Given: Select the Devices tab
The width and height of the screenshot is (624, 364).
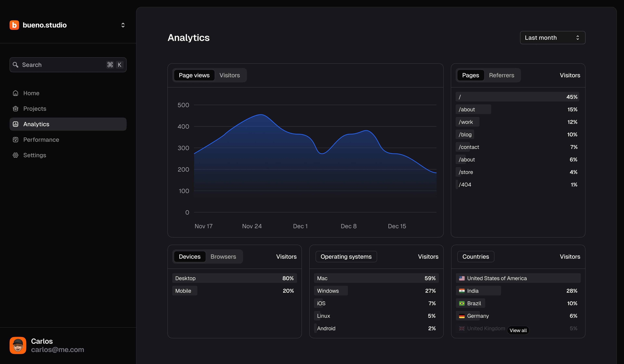Looking at the screenshot, I should [x=190, y=257].
